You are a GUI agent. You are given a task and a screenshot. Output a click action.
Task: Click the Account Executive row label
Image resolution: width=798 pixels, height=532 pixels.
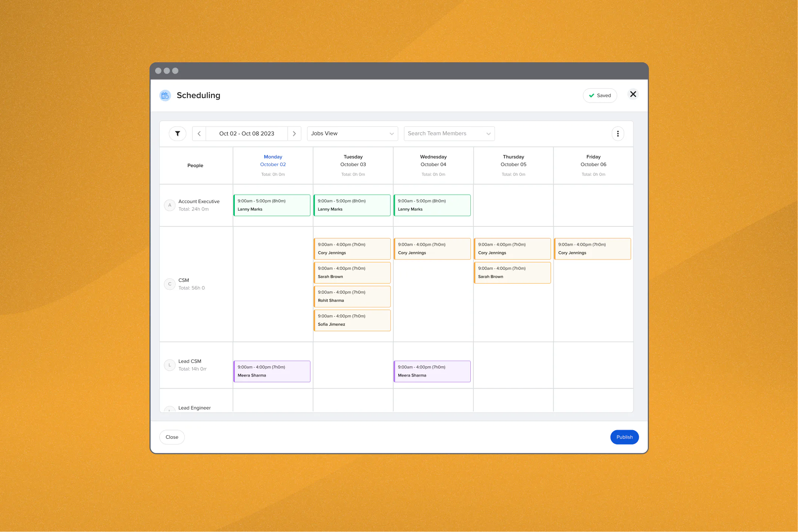pyautogui.click(x=199, y=201)
